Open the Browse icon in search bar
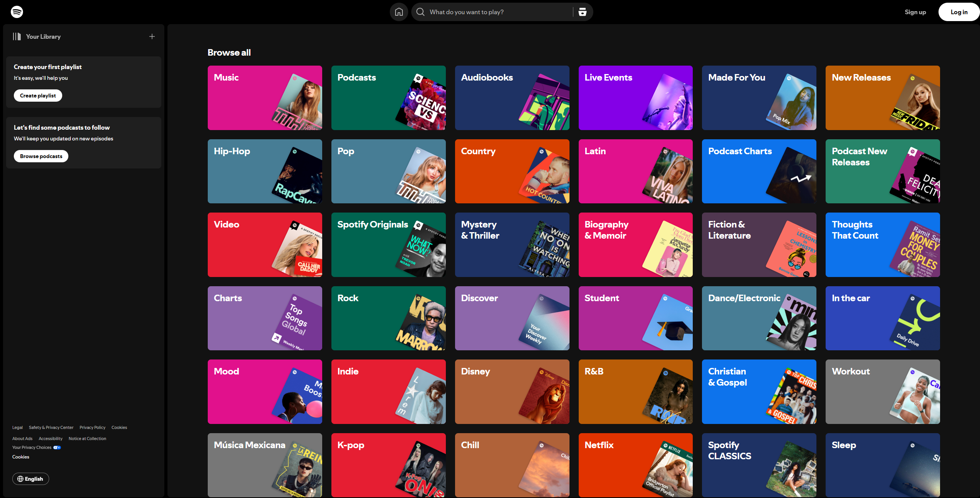 (582, 12)
